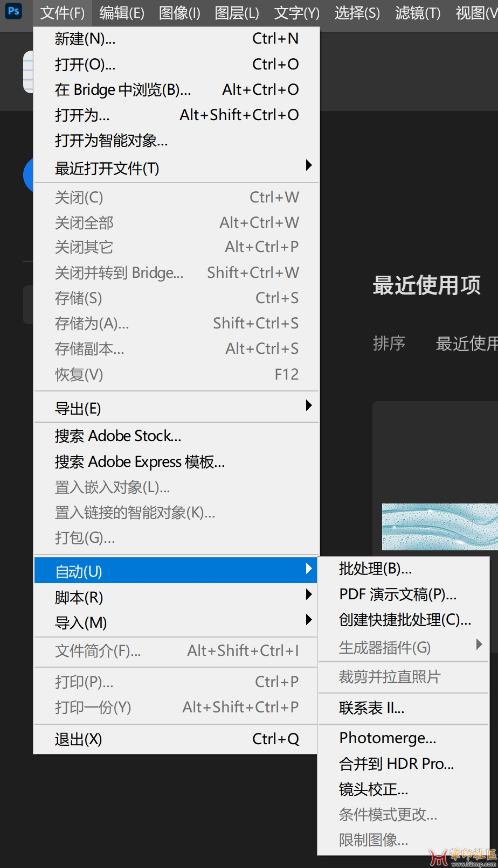Click the 关闭(C) entry

coord(177,197)
